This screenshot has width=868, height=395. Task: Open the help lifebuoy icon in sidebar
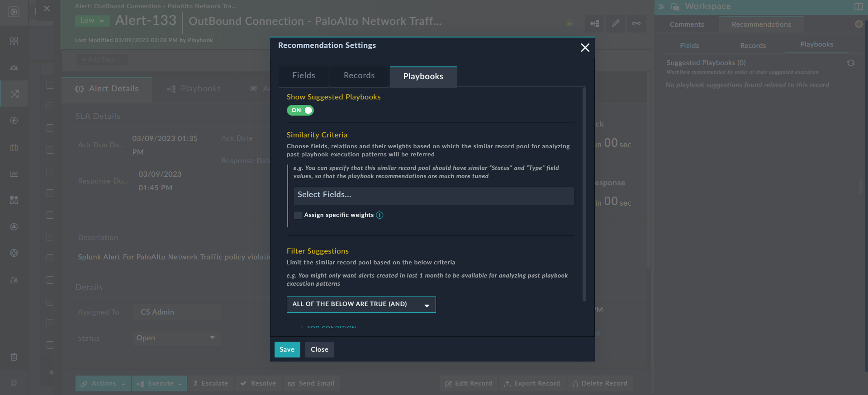point(14,253)
